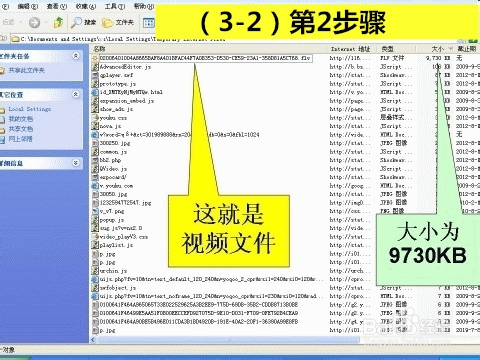Go up one folder level with the Up icon
The width and height of the screenshot is (480, 360).
tap(58, 22)
